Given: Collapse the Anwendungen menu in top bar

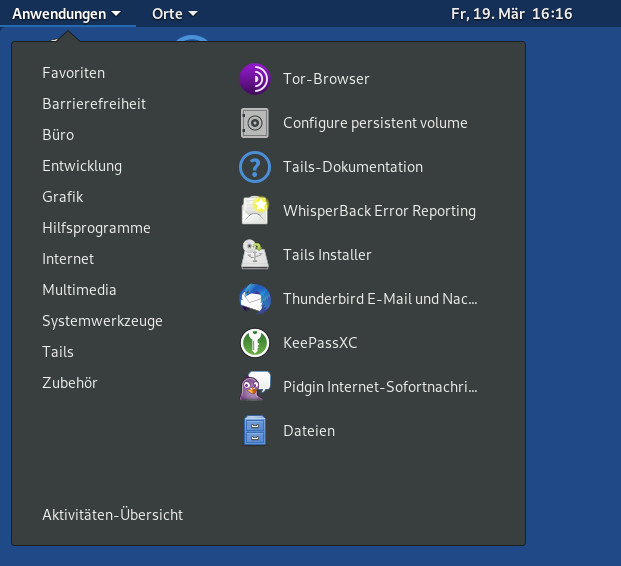Looking at the screenshot, I should [x=66, y=14].
